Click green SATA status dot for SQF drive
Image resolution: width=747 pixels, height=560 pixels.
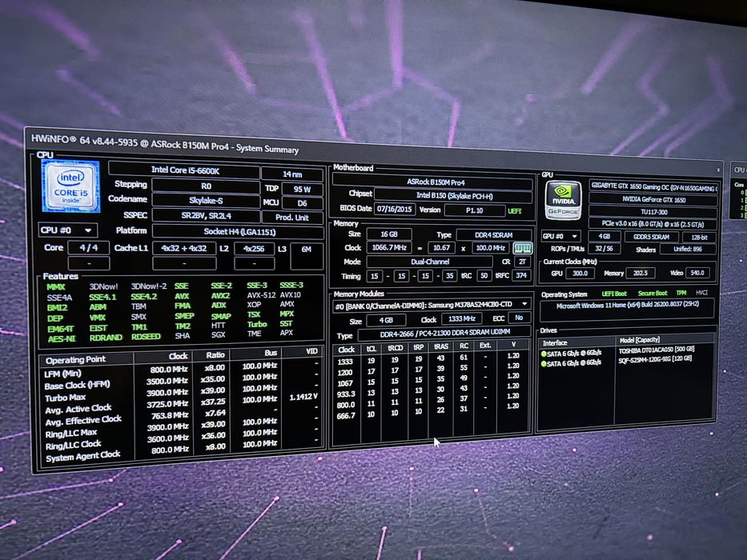click(544, 364)
